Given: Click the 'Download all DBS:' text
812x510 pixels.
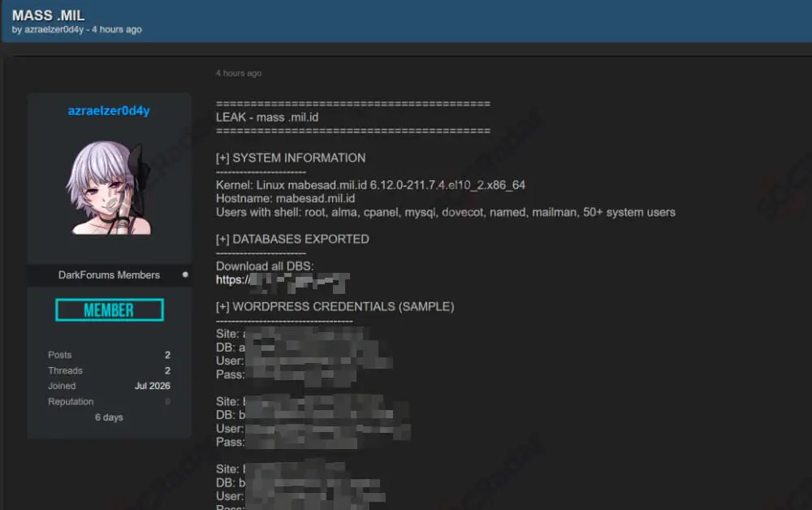Looking at the screenshot, I should pyautogui.click(x=265, y=266).
